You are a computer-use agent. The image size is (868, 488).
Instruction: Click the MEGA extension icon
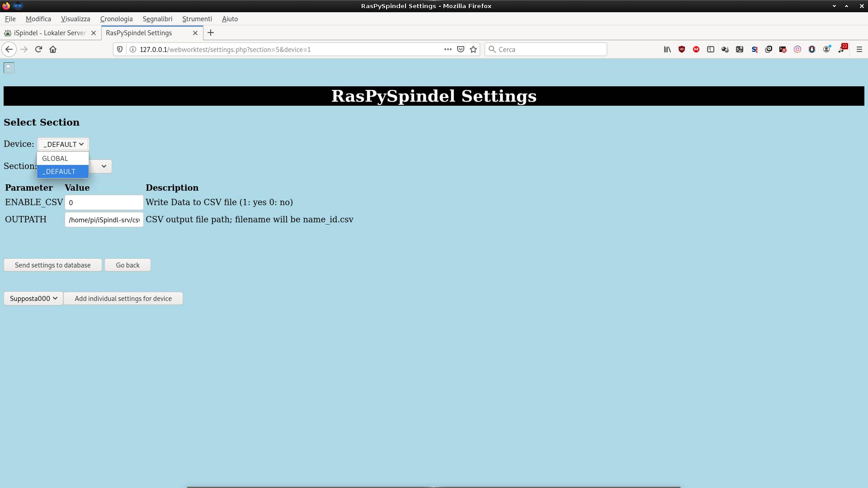point(696,49)
